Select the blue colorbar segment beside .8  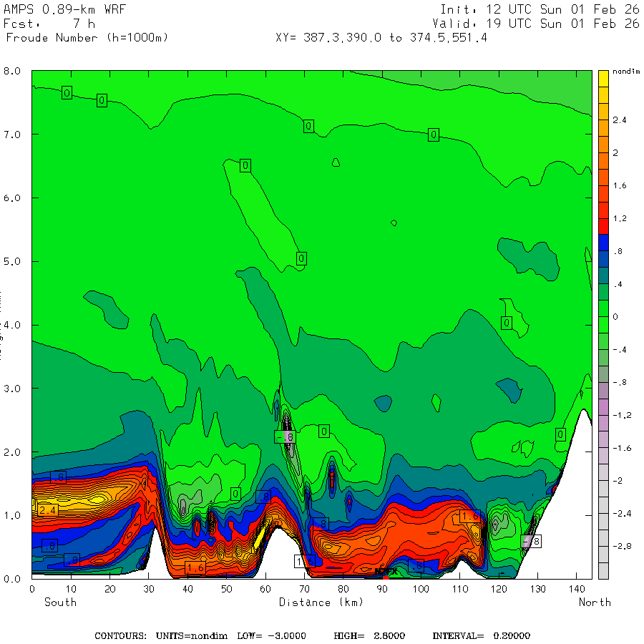[x=603, y=243]
